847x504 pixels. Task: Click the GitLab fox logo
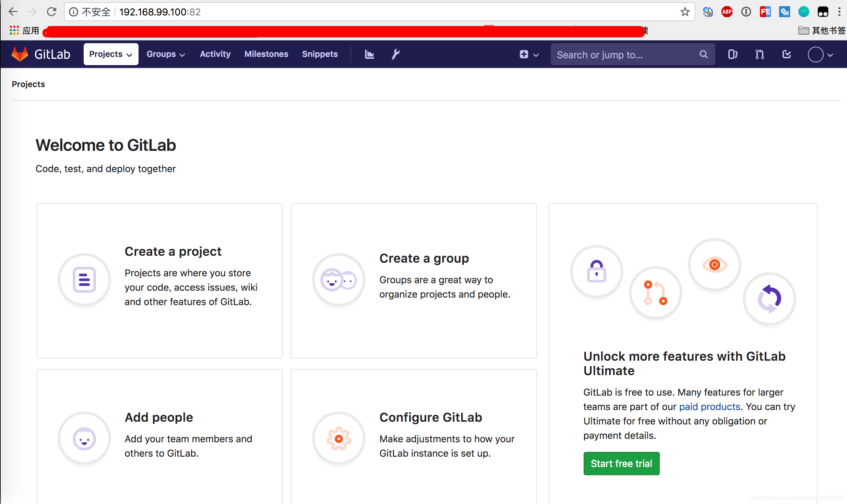pyautogui.click(x=20, y=54)
